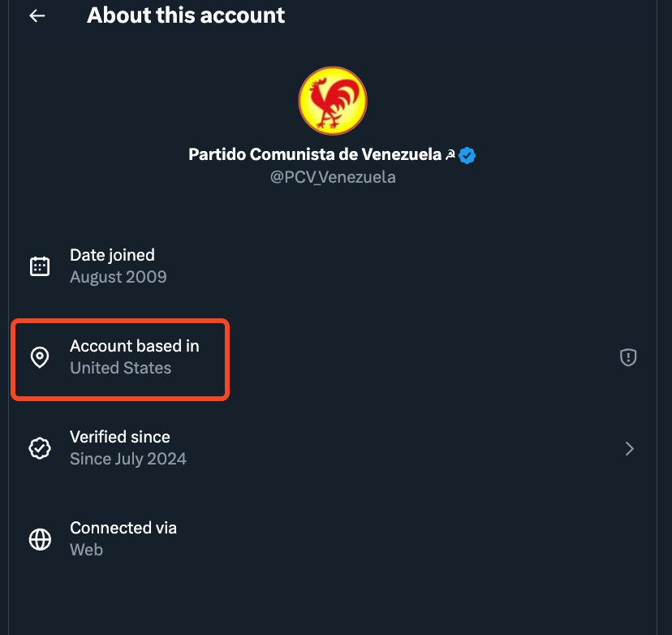Select the "Account based in" label
This screenshot has width=672, height=635.
(135, 346)
